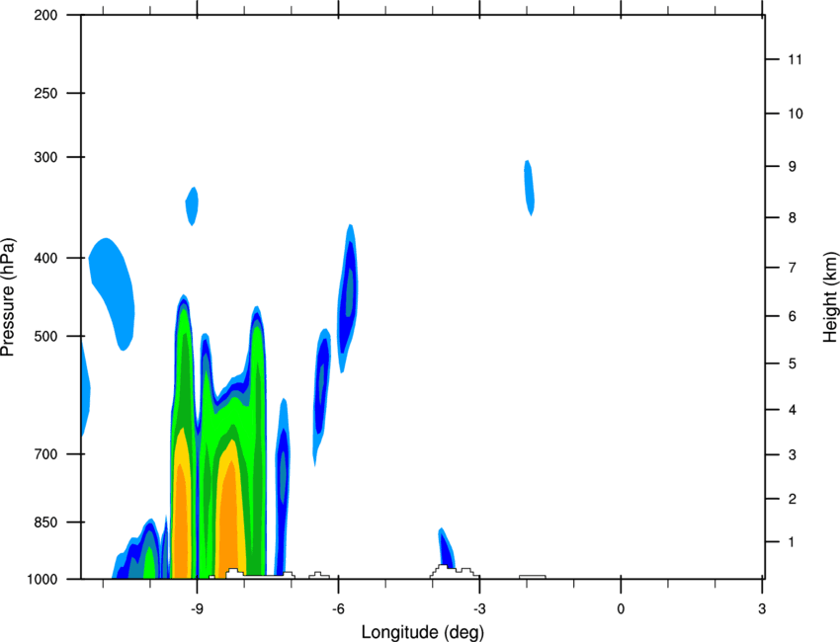
Task: Pick the 11 km height label
Action: [795, 59]
